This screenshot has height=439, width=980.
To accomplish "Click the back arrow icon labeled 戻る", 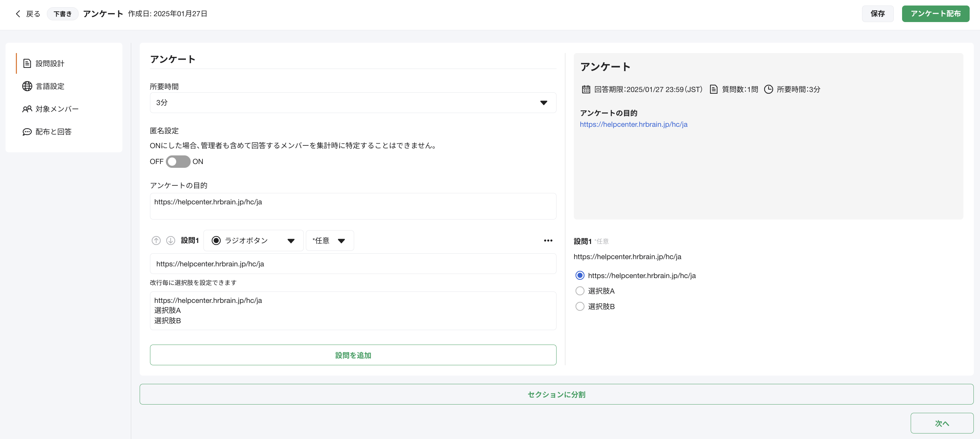I will click(x=18, y=14).
